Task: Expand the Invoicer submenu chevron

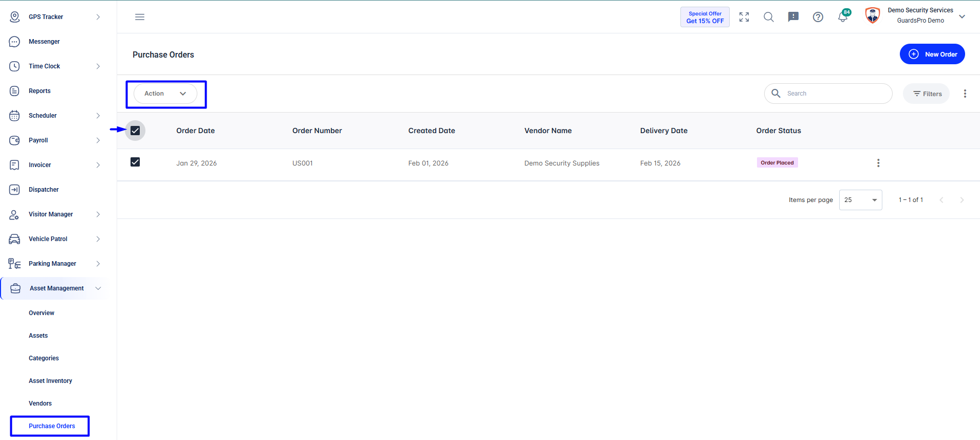Action: pyautogui.click(x=98, y=165)
